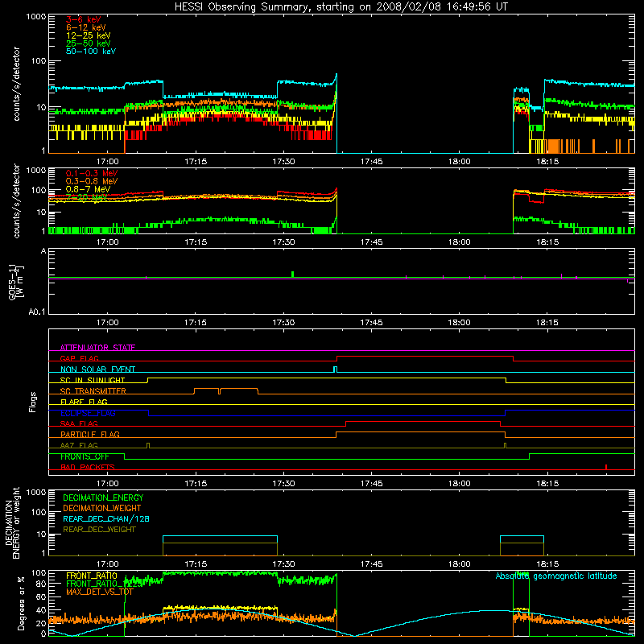Click the vertical Flags axis label

[x=33, y=402]
